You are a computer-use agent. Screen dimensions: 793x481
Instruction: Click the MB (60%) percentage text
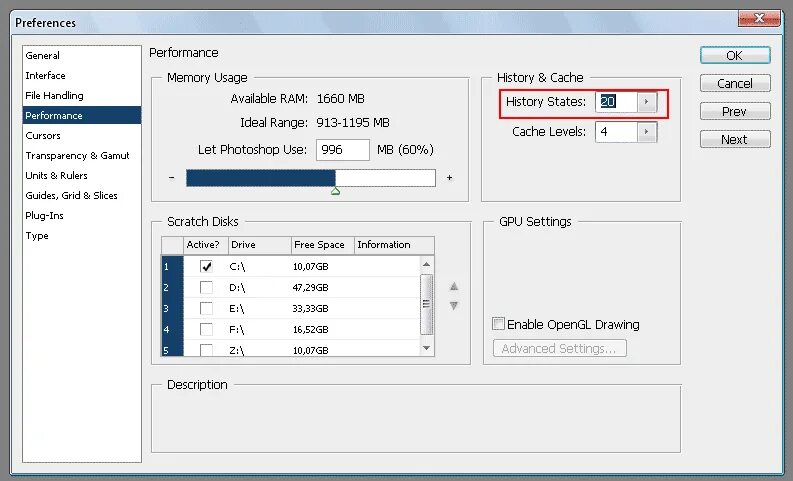tap(406, 150)
